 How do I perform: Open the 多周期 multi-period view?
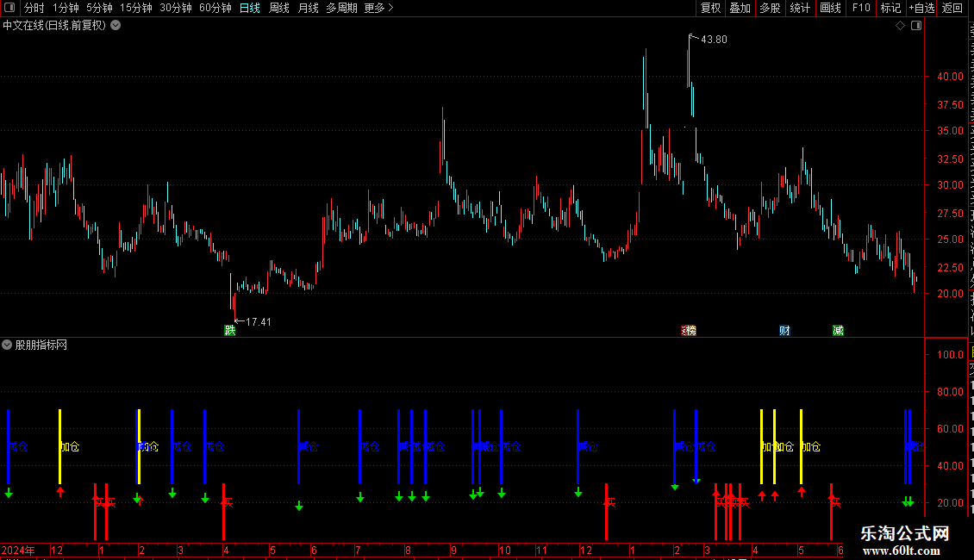coord(341,8)
